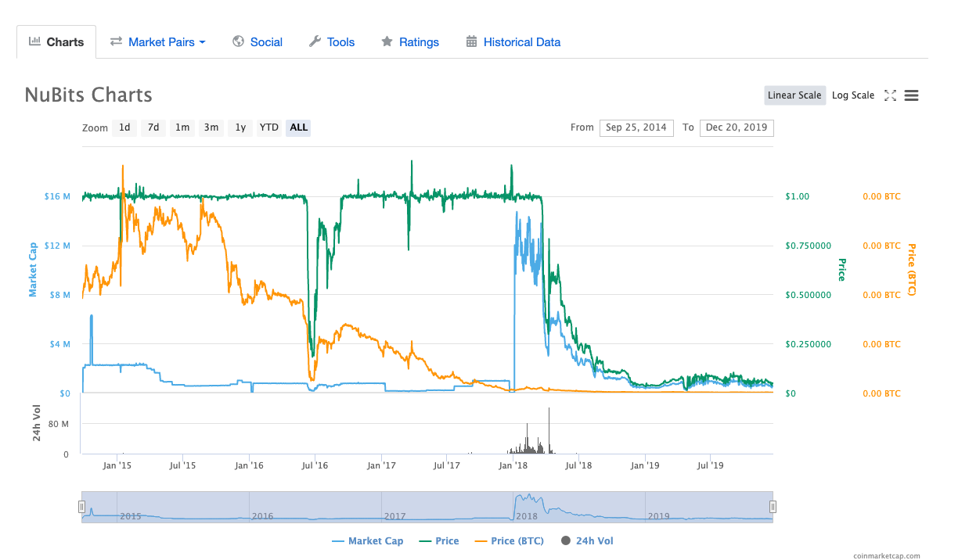The width and height of the screenshot is (969, 560).
Task: Open the Tools tab
Action: pyautogui.click(x=332, y=42)
